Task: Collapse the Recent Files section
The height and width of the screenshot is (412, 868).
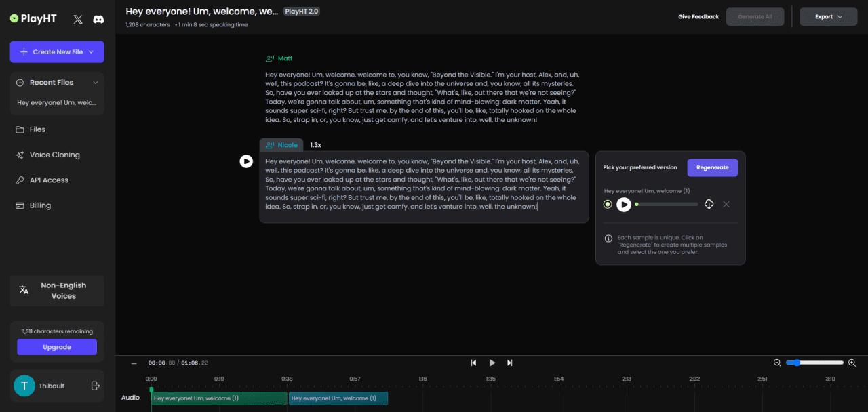Action: pos(95,83)
